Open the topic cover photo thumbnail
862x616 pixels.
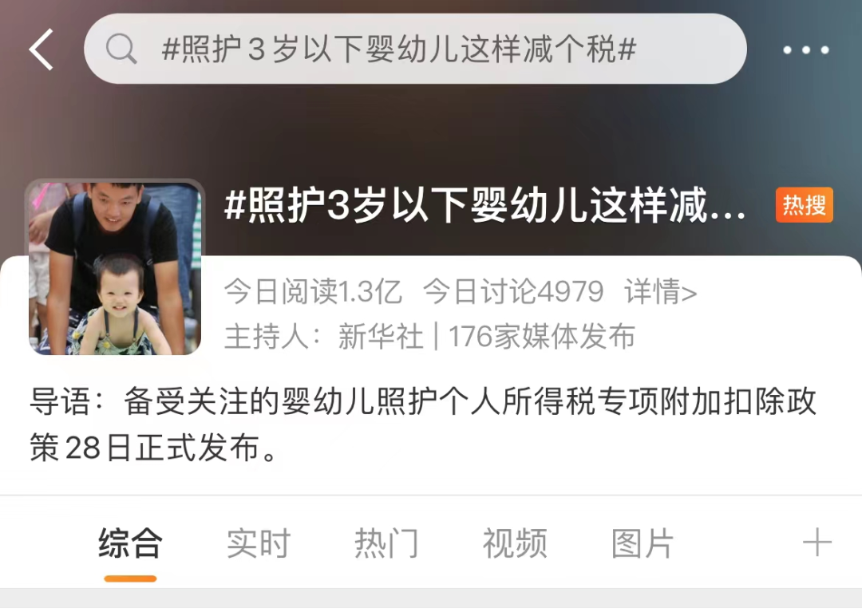[x=115, y=267]
